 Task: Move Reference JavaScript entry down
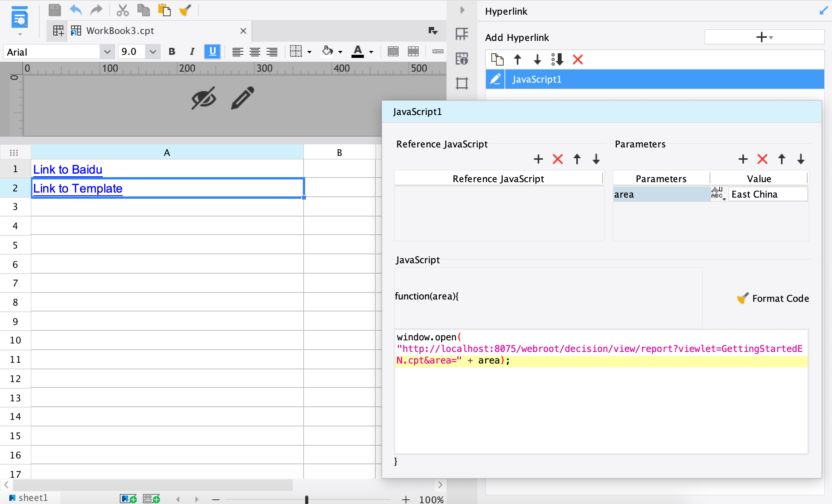(x=596, y=159)
